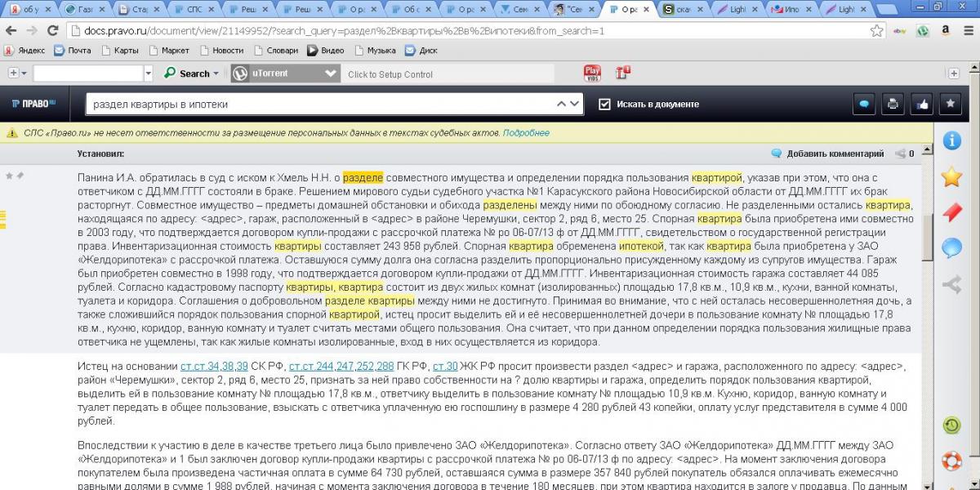Toggle browser bookmark star in address bar

coord(876,31)
